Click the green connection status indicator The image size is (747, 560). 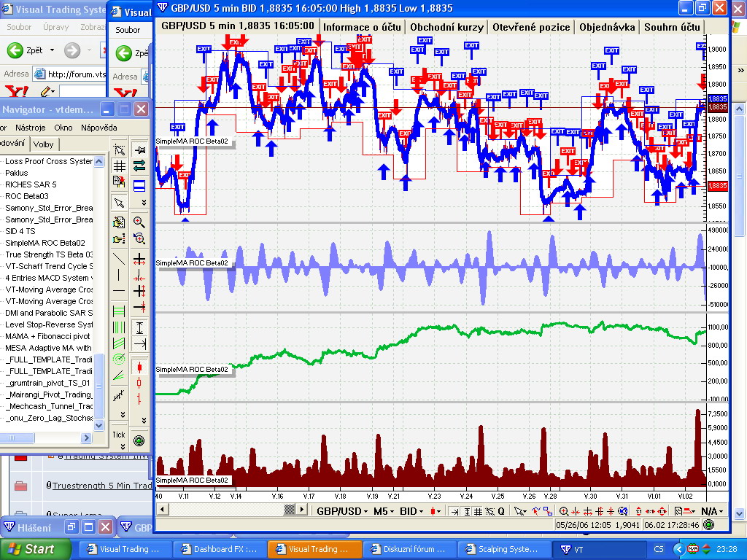tap(708, 524)
